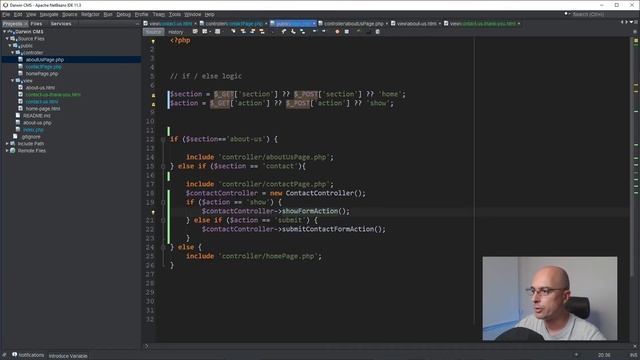Collapse the Source Files node
This screenshot has width=640, height=360.
point(7,38)
